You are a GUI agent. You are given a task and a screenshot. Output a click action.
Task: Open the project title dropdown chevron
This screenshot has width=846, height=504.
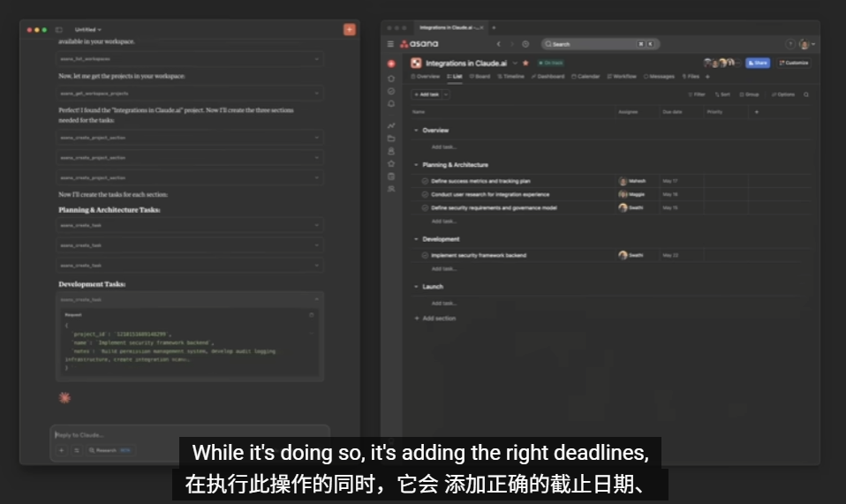(x=515, y=63)
